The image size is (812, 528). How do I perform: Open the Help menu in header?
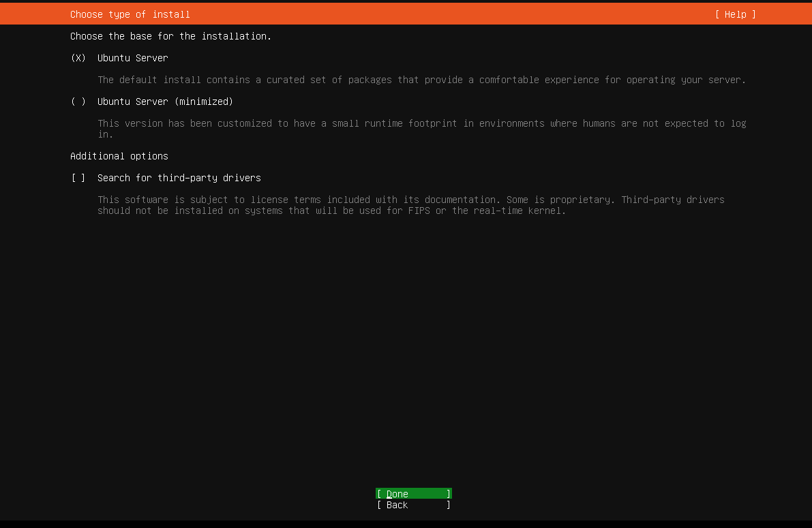(736, 14)
